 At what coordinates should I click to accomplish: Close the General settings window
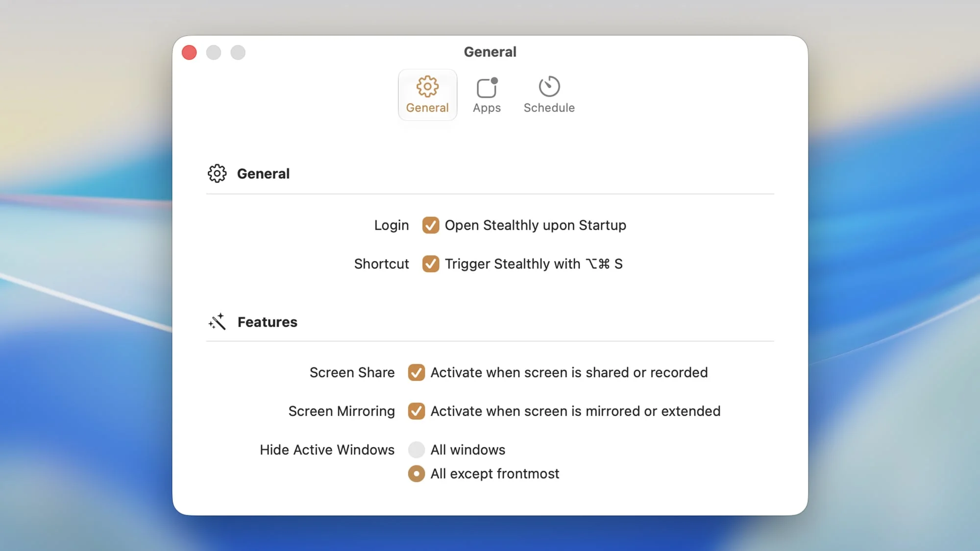(x=189, y=52)
